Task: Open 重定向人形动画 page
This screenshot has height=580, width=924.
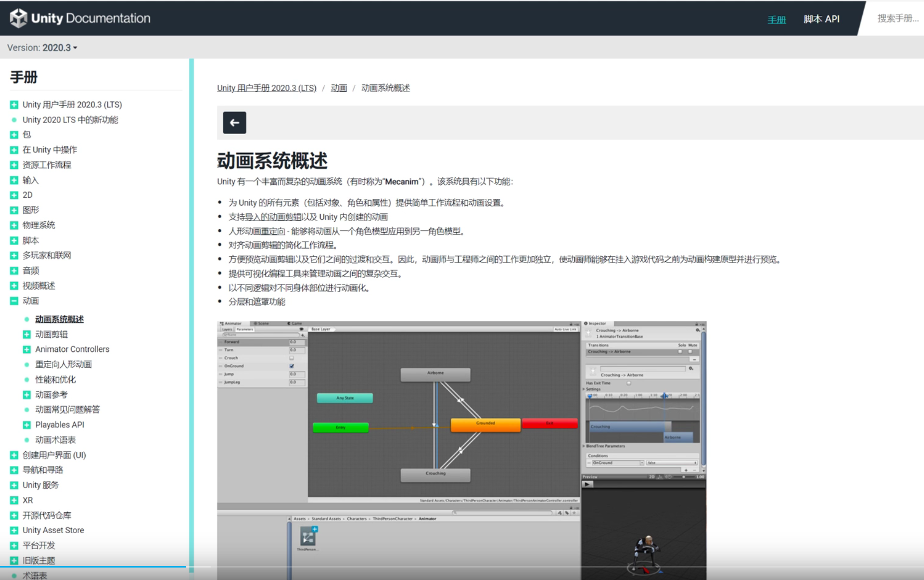Action: click(x=63, y=364)
